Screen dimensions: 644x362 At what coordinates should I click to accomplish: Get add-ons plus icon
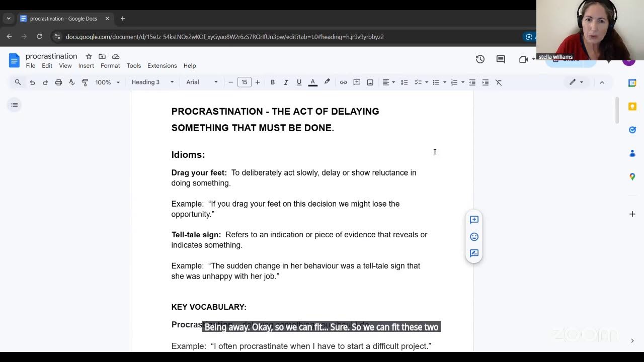pos(632,214)
